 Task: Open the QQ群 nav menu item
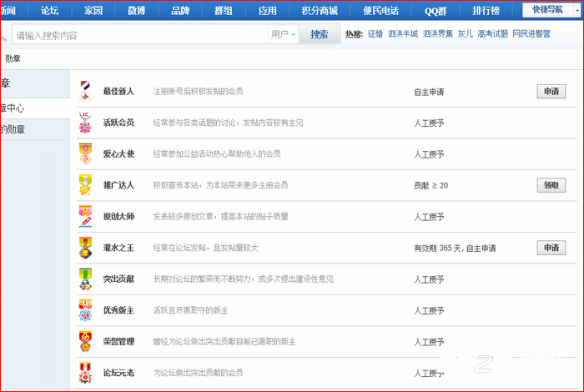[435, 11]
